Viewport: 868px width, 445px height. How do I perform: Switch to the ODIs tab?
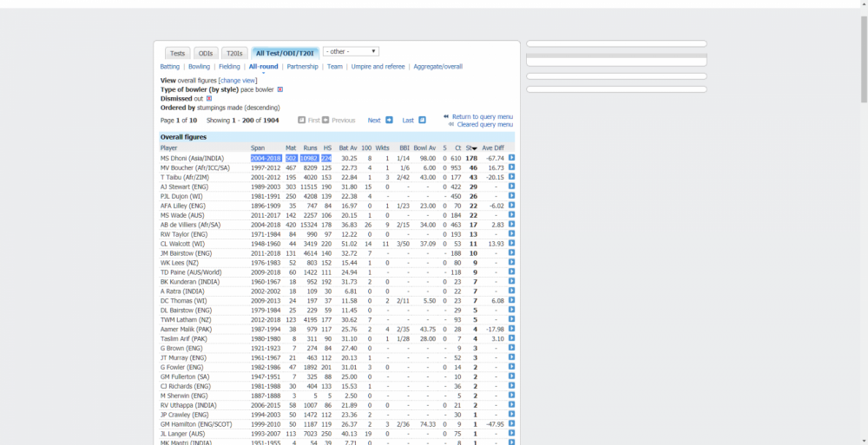[x=206, y=53]
